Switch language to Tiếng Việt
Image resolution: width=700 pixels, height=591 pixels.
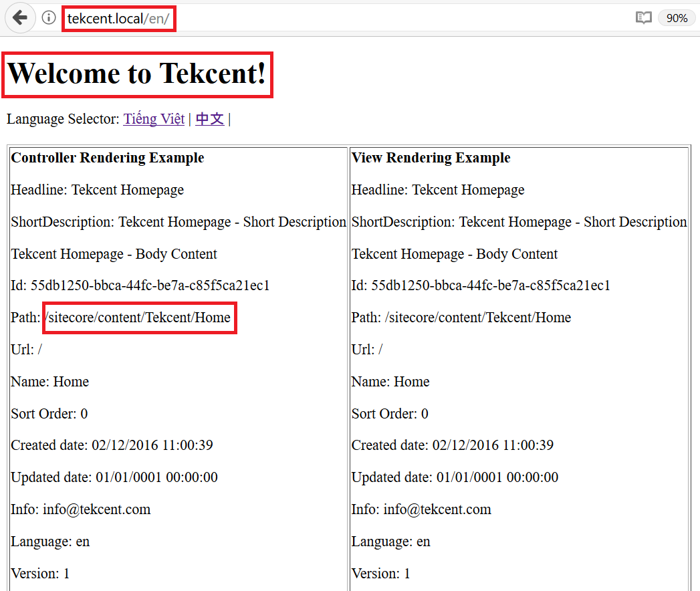154,119
